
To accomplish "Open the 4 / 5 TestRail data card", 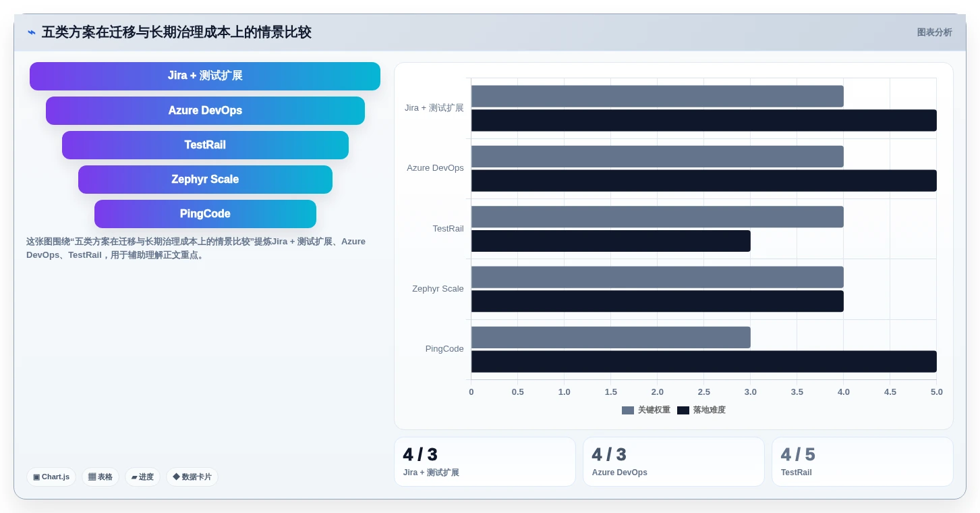I will pyautogui.click(x=863, y=462).
